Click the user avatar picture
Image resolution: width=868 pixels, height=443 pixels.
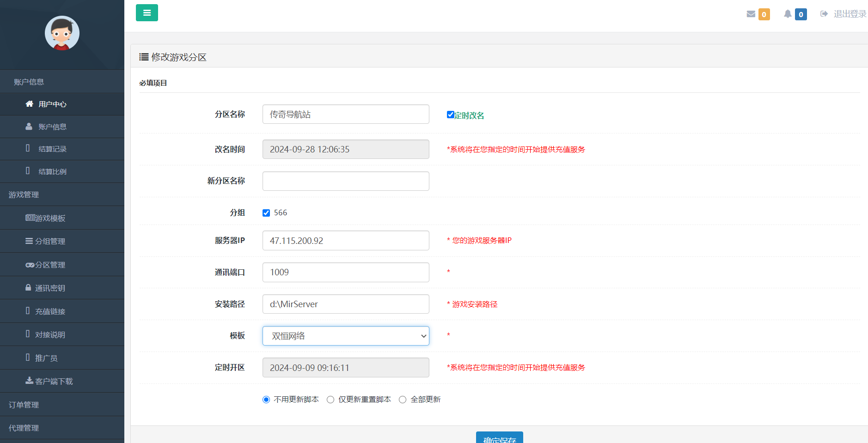click(62, 33)
